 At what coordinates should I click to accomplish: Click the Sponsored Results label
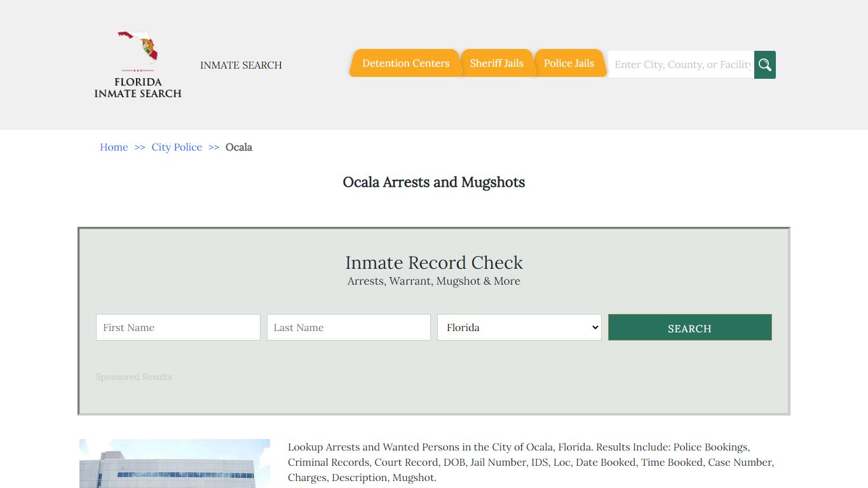pyautogui.click(x=134, y=377)
